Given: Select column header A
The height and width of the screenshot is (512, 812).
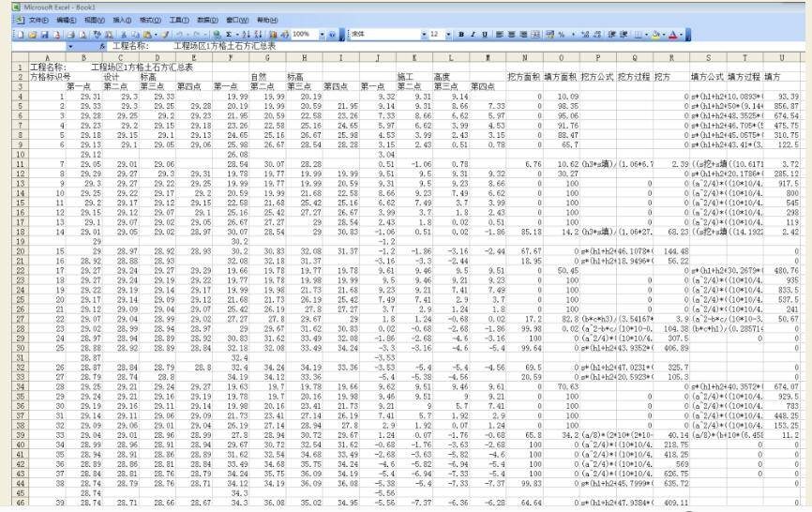Looking at the screenshot, I should [47, 57].
